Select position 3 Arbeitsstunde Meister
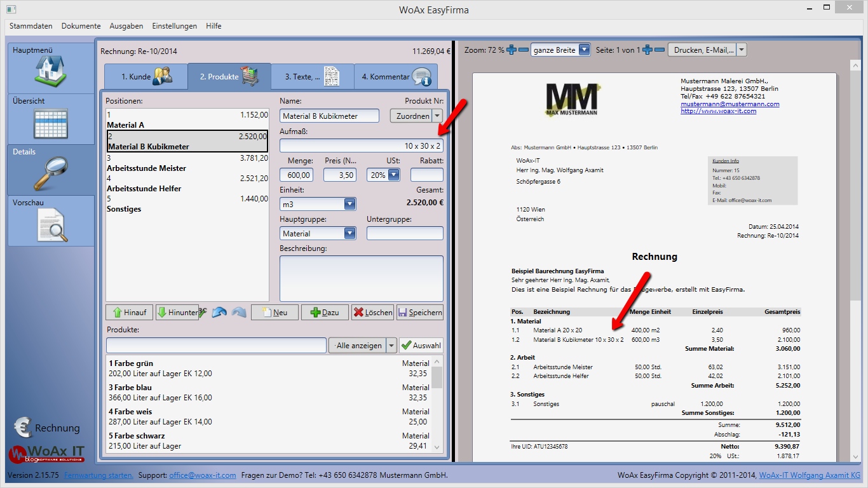This screenshot has height=488, width=868. [x=187, y=163]
